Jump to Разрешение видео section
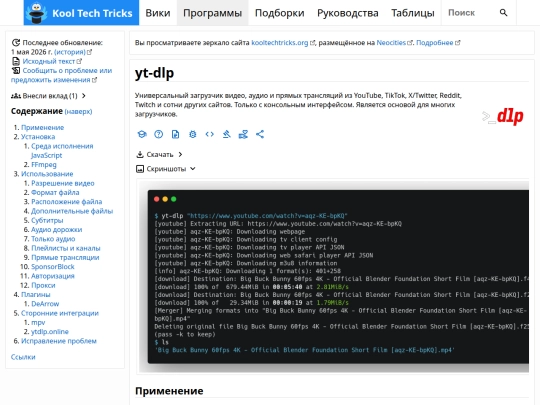 coord(63,183)
